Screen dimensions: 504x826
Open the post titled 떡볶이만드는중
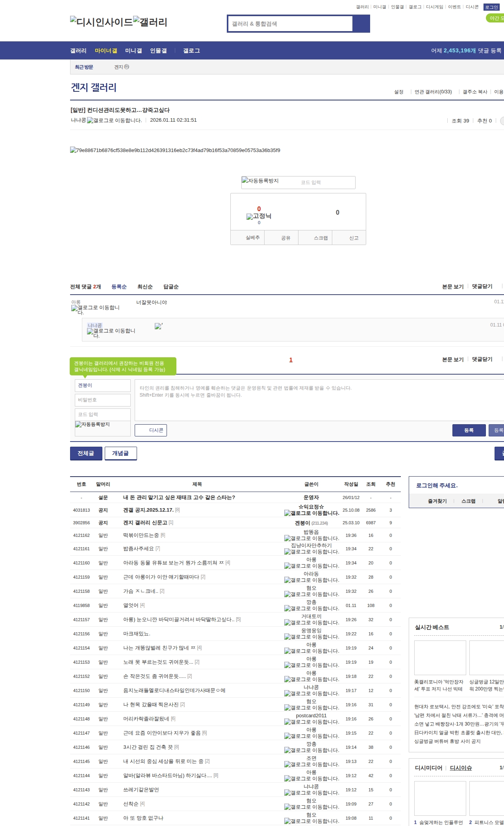[141, 535]
